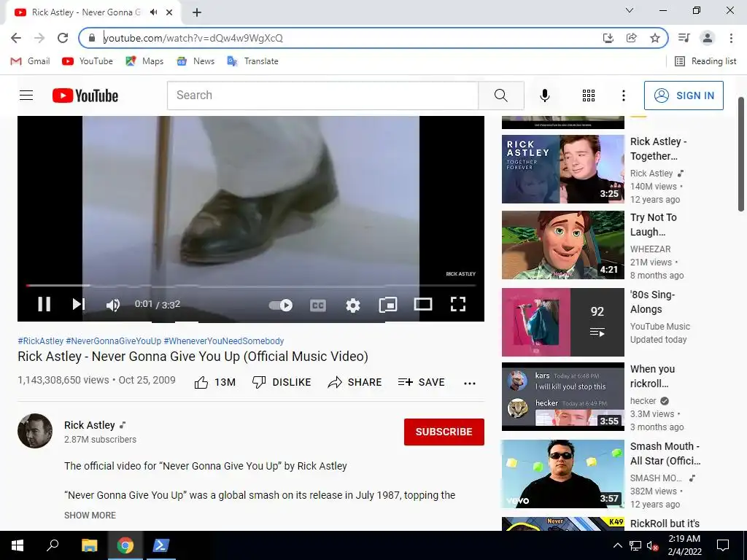Enable miniplayer mode

(x=388, y=304)
